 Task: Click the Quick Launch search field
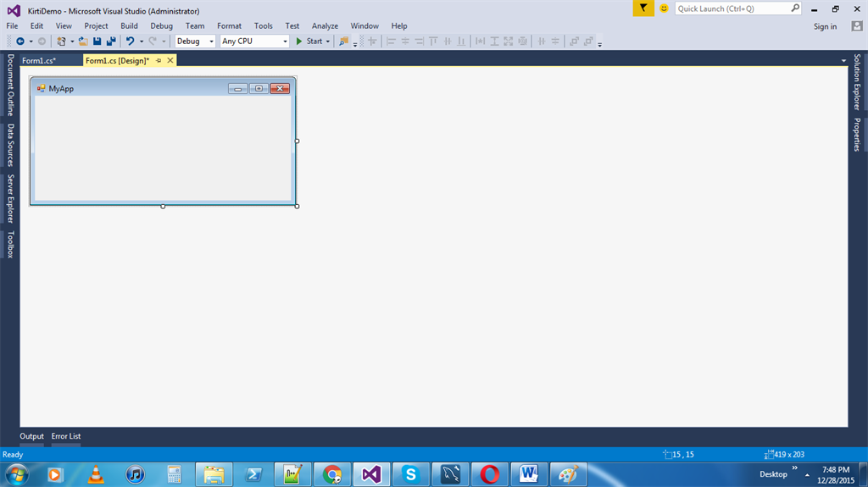[x=737, y=8]
